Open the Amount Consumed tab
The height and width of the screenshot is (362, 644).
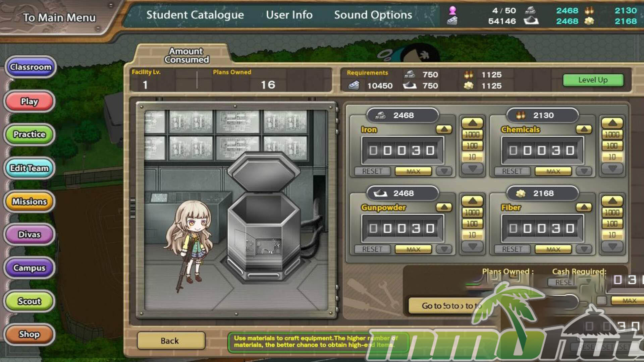pos(186,55)
